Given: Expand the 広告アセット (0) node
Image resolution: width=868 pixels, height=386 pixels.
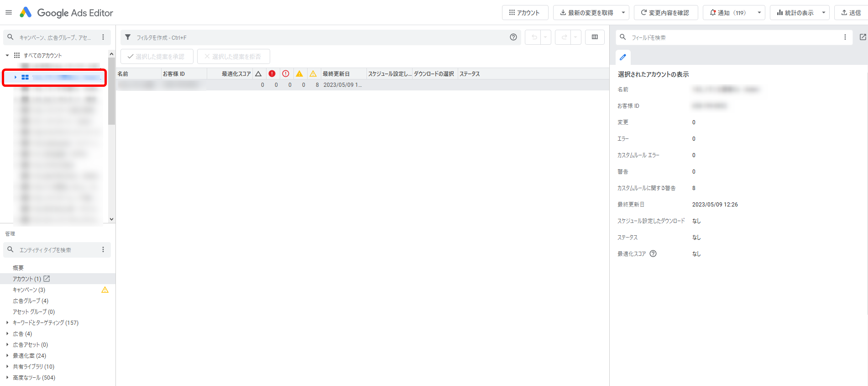Looking at the screenshot, I should coord(7,344).
